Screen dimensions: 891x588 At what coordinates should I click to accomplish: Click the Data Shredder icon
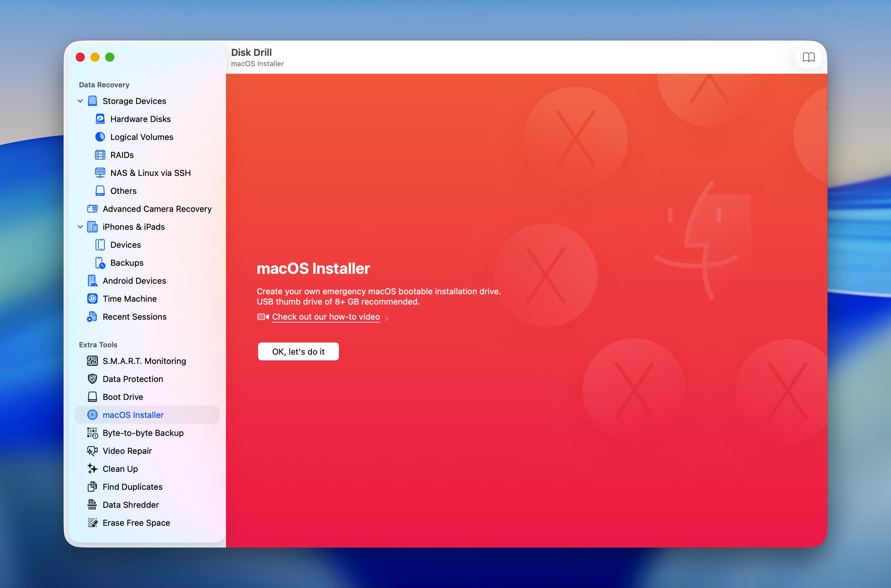[92, 505]
